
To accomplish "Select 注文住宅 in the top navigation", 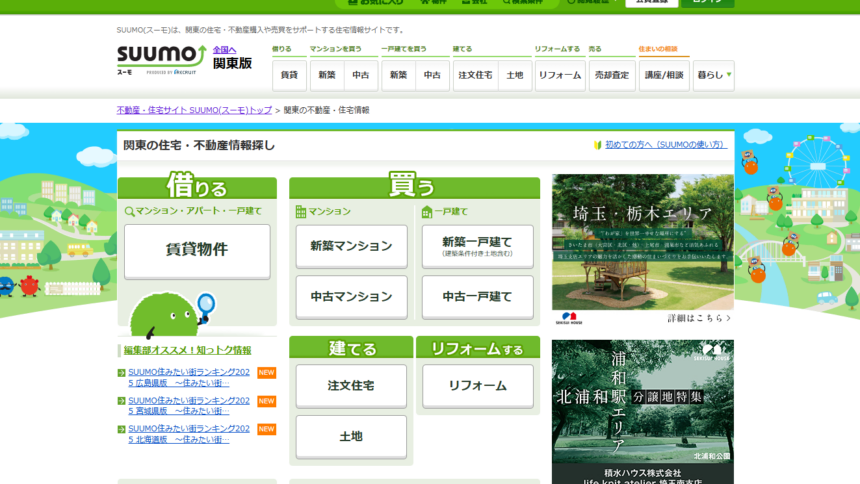I will 474,75.
